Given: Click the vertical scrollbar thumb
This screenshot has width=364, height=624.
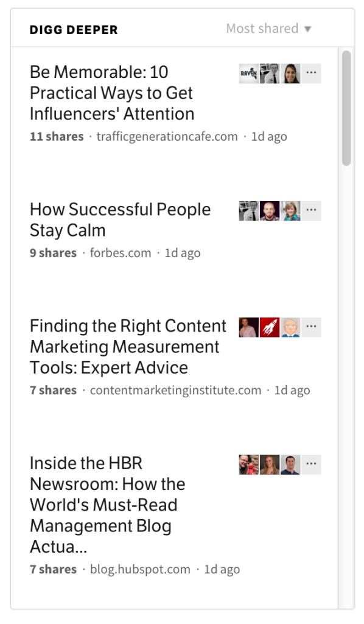Looking at the screenshot, I should tap(346, 108).
